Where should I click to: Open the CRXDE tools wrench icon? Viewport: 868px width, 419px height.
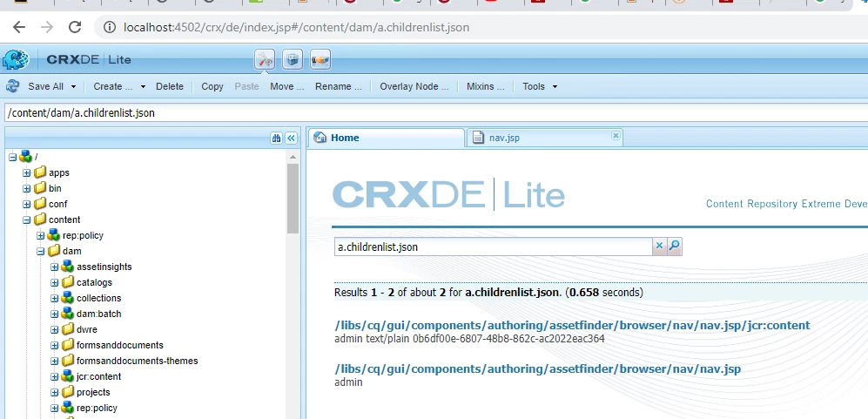point(266,59)
